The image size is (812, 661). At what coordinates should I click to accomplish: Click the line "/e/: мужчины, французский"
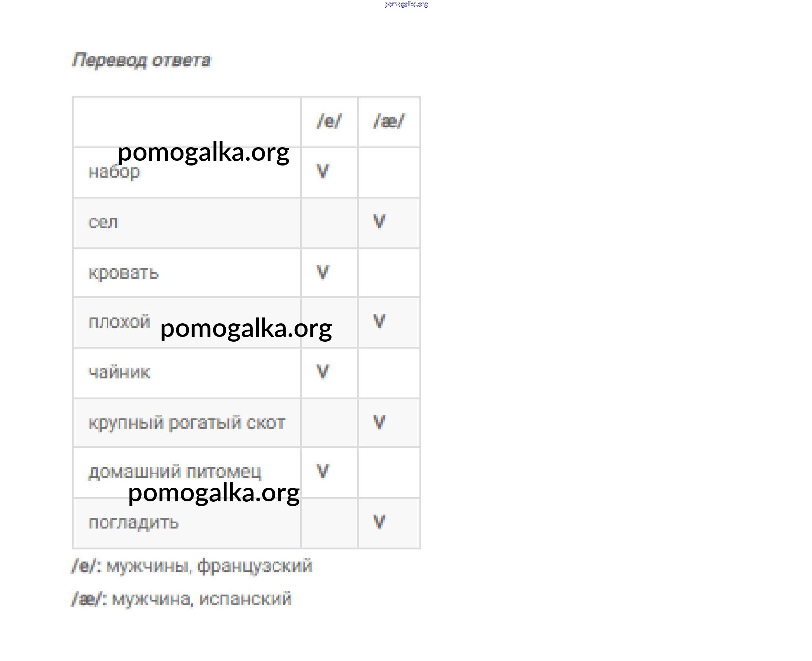(x=192, y=566)
